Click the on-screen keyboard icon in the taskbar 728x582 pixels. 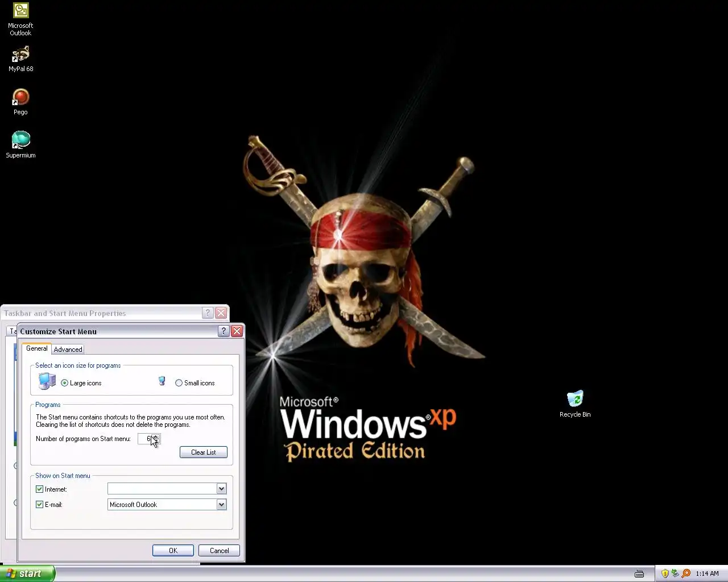[x=639, y=573]
